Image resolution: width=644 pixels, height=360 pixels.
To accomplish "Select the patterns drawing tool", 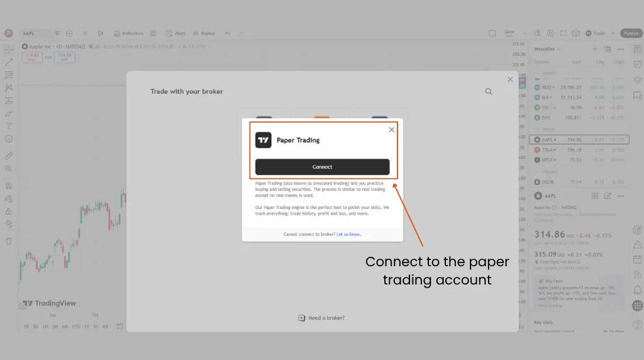I will point(9,87).
